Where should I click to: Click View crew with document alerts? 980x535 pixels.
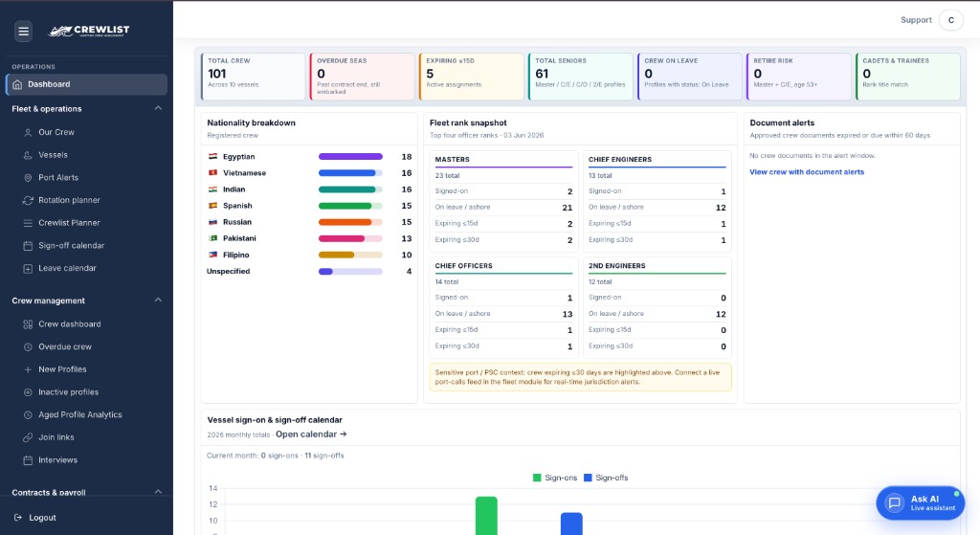[x=807, y=172]
